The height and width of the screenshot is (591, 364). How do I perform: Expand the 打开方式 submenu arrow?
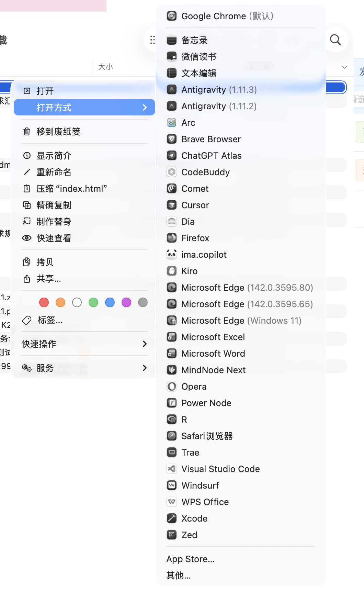[x=145, y=108]
